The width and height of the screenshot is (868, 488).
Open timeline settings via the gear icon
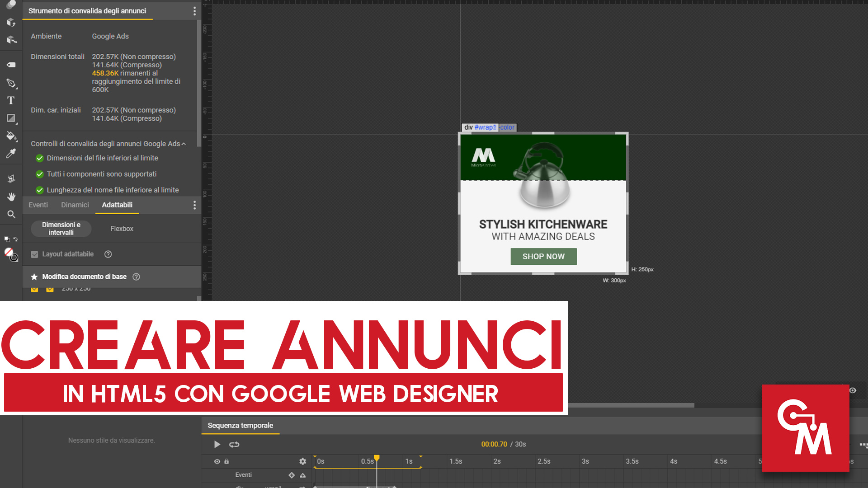coord(302,461)
